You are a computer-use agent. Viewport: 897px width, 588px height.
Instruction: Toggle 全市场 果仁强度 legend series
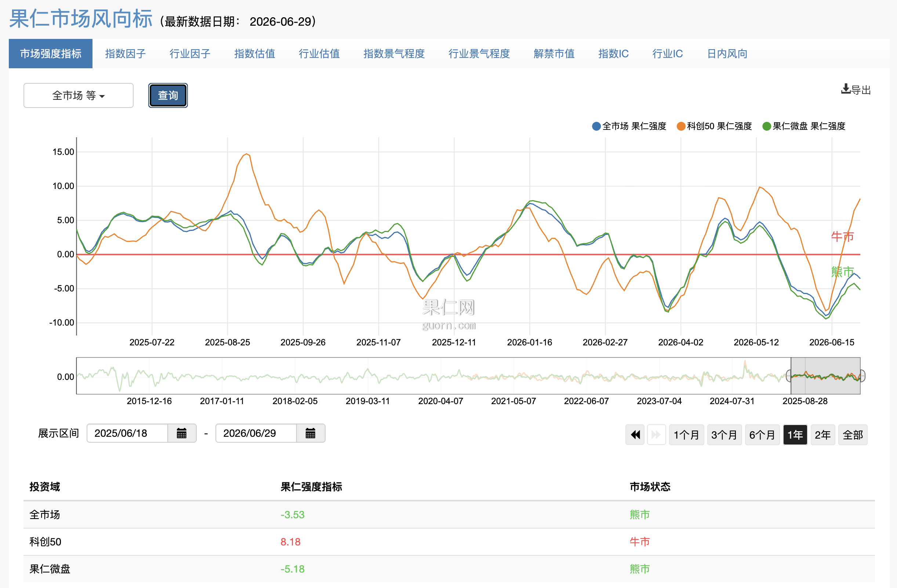point(629,126)
